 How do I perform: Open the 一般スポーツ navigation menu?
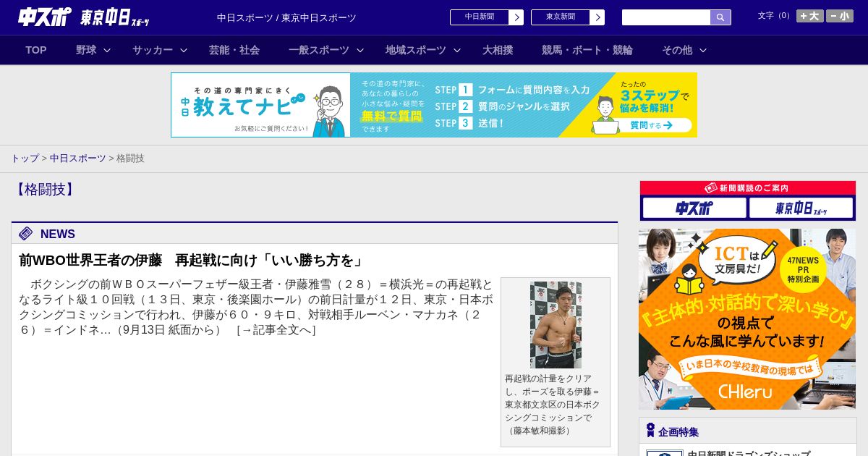tap(319, 50)
